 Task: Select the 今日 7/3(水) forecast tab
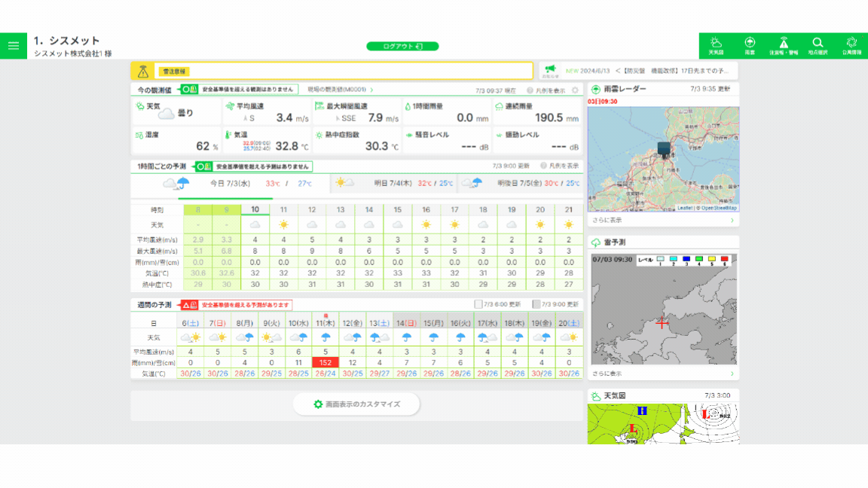point(231,183)
